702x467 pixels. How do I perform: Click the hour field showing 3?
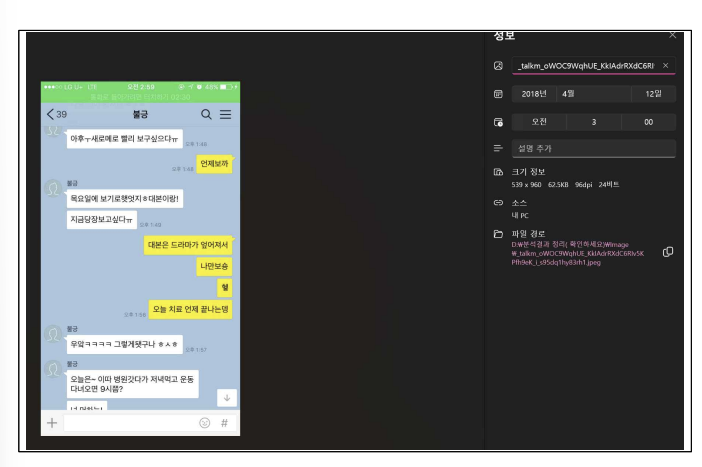[593, 122]
